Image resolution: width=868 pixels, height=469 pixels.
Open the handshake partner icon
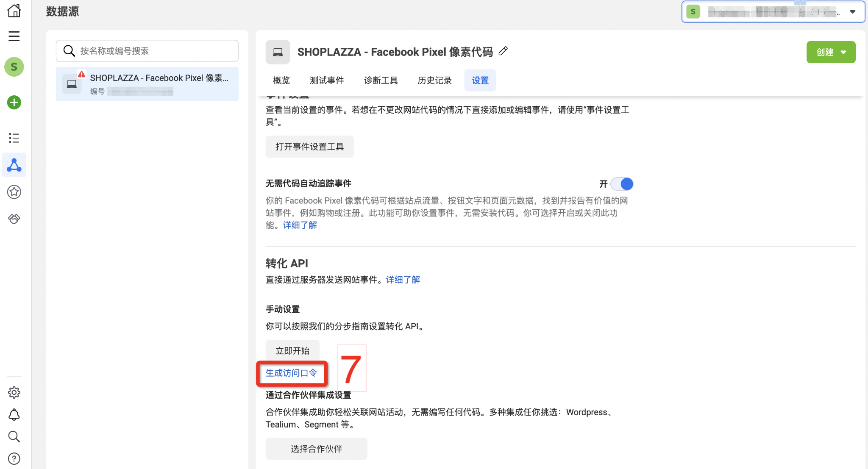click(14, 219)
